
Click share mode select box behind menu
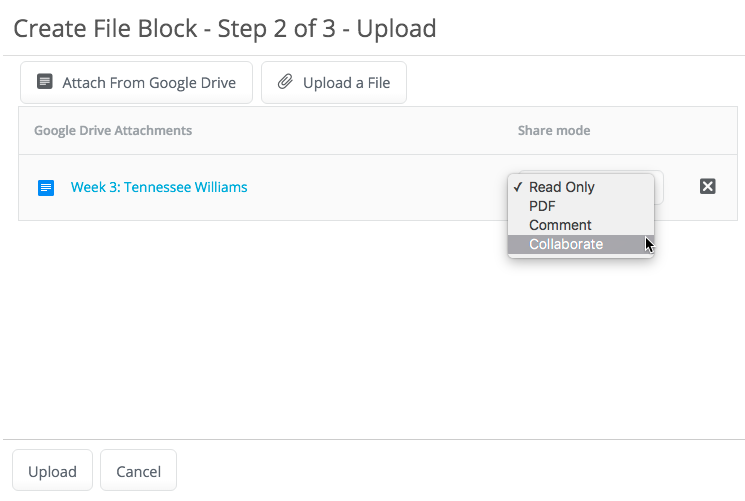point(659,187)
